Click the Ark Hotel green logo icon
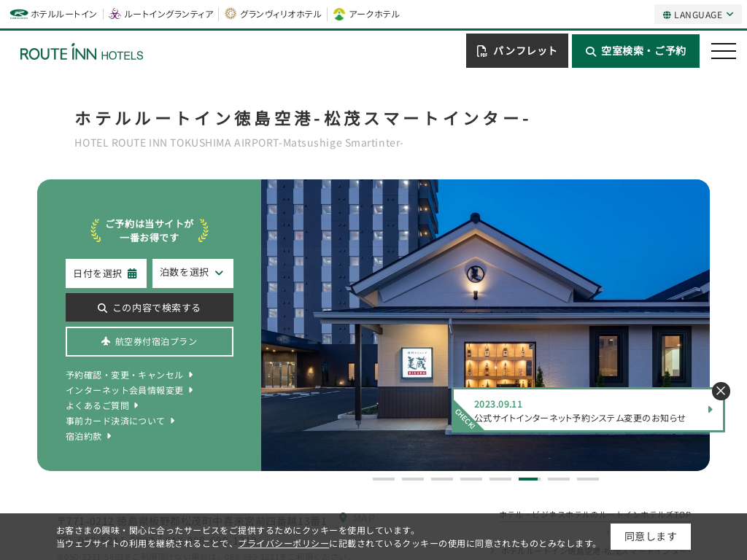The width and height of the screenshot is (747, 560). tap(338, 15)
